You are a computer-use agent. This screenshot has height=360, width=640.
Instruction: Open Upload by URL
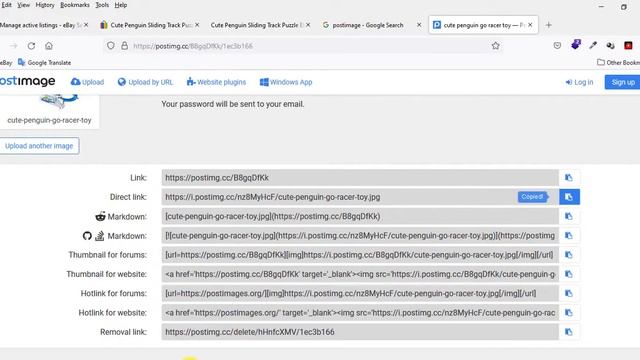pyautogui.click(x=145, y=82)
